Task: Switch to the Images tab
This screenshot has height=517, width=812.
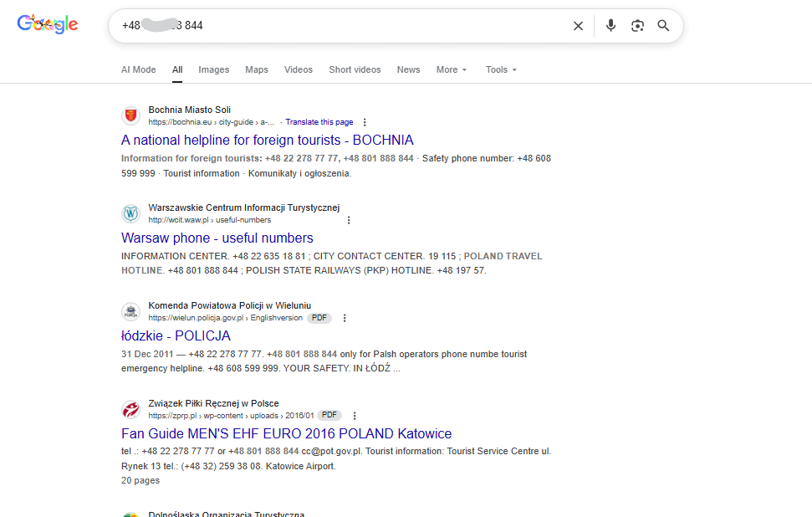Action: coord(213,69)
